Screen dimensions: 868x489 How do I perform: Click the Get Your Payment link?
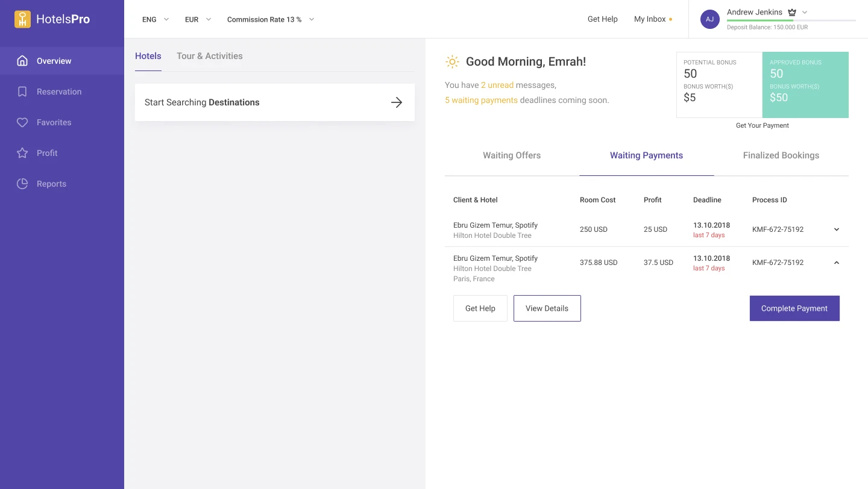[763, 125]
